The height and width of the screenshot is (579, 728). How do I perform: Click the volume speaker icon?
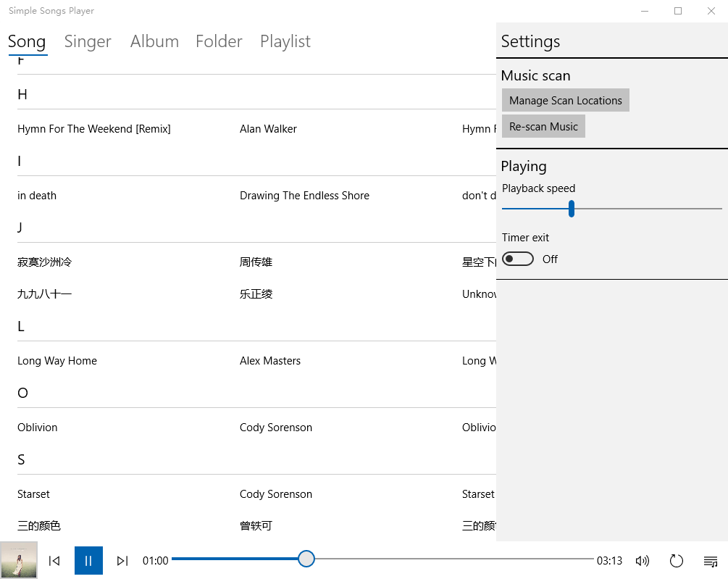click(x=642, y=560)
